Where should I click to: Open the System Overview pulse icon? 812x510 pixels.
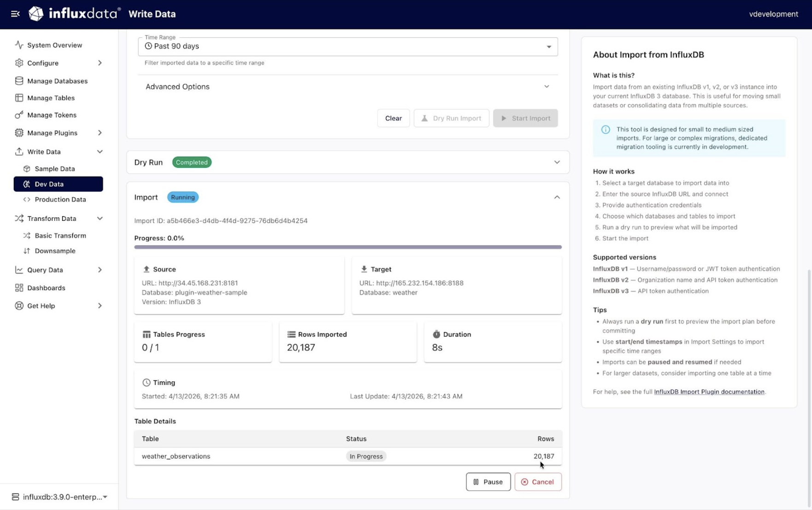coord(19,45)
